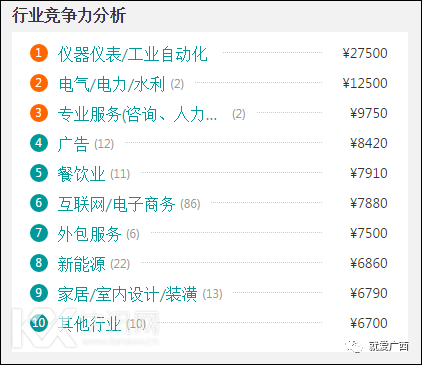The width and height of the screenshot is (422, 365).
Task: Click the WeChat logo near 就爱广西
Action: (x=354, y=346)
